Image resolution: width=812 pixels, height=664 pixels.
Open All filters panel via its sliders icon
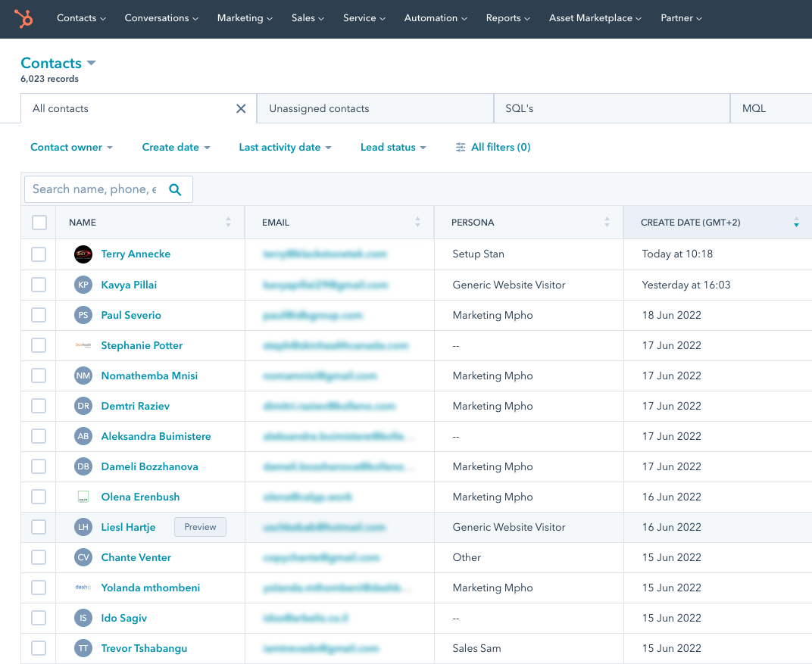(461, 147)
